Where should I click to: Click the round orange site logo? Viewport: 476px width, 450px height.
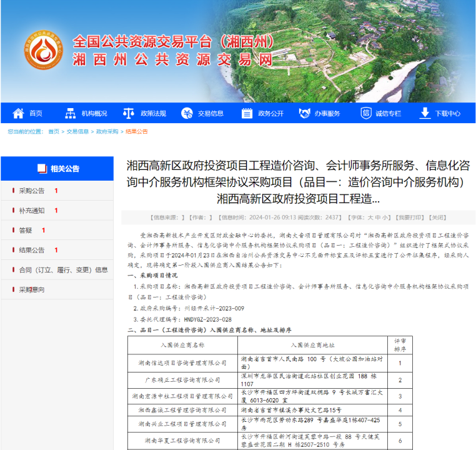pos(44,50)
